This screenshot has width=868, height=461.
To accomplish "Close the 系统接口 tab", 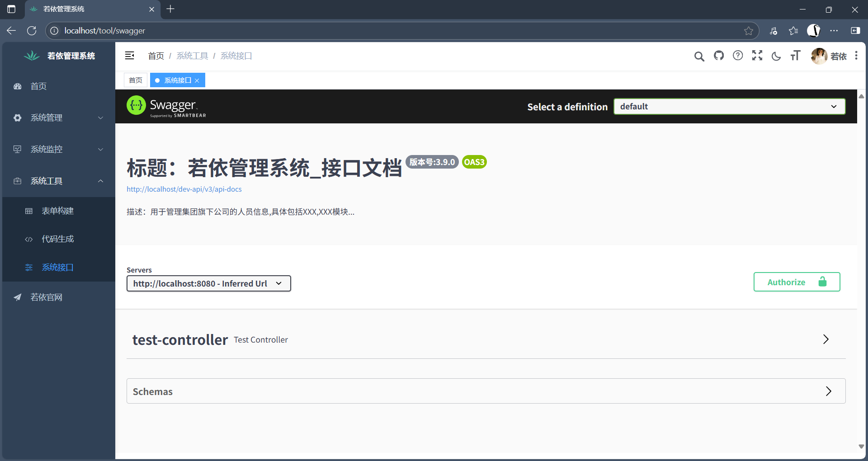I will pyautogui.click(x=197, y=80).
